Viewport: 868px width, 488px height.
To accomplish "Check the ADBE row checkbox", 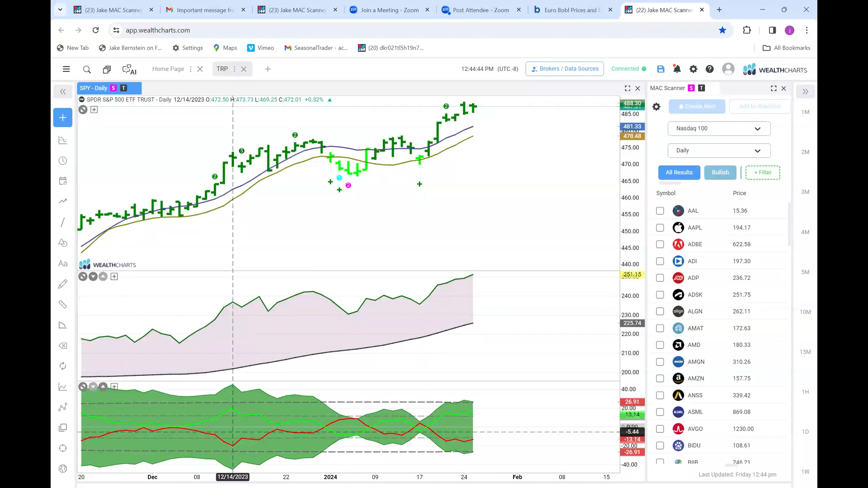I will coord(660,244).
